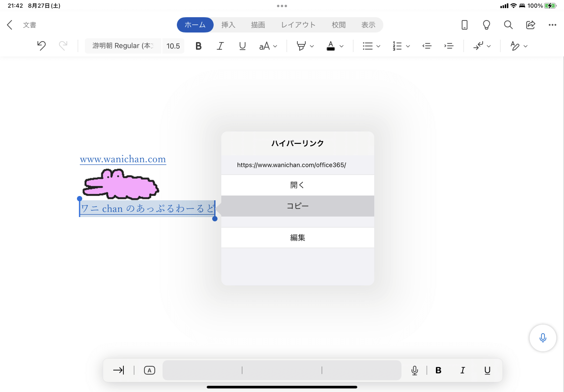Toggle bold in the top ribbon

click(x=198, y=46)
